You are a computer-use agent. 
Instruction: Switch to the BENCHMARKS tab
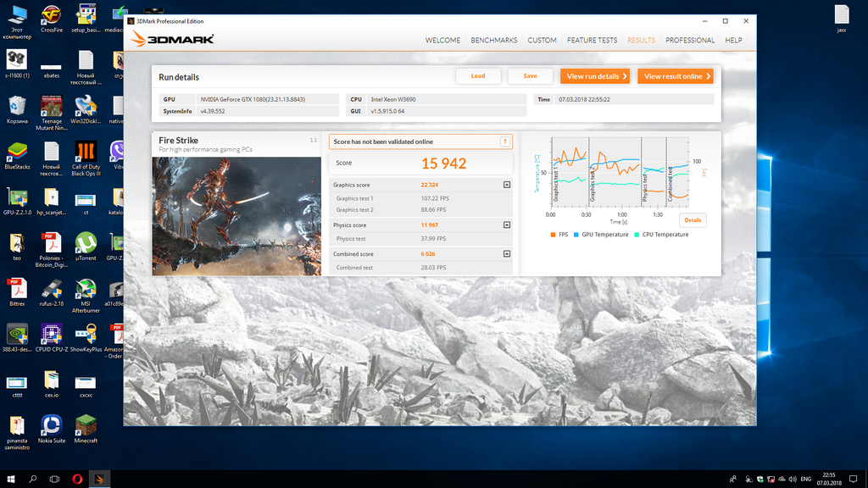tap(494, 41)
